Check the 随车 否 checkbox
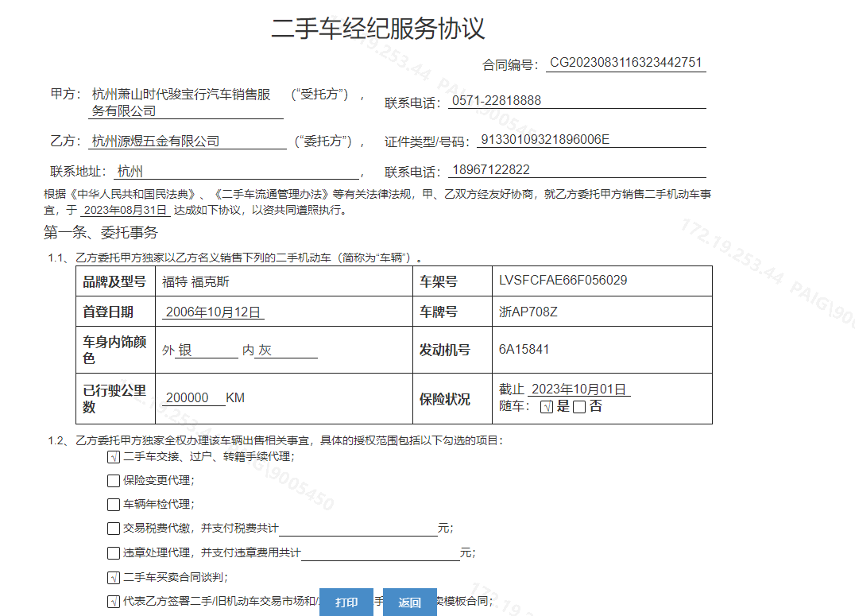The image size is (855, 616). (x=579, y=407)
